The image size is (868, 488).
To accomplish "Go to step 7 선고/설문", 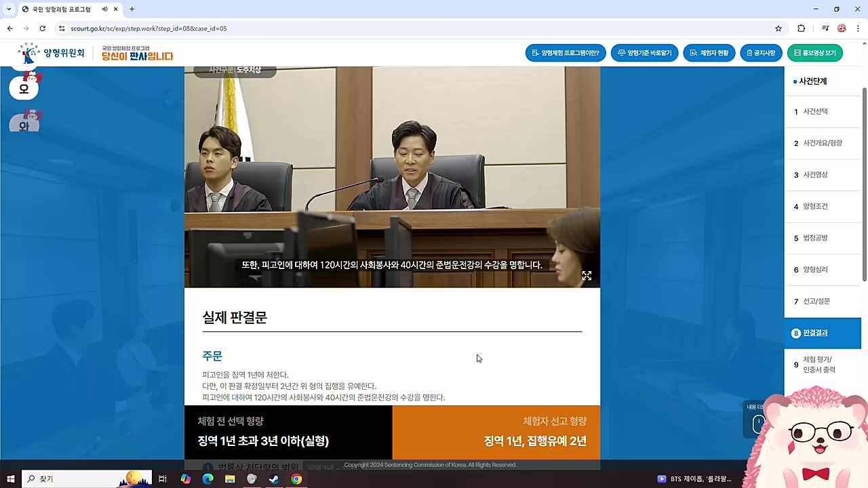I will click(823, 302).
